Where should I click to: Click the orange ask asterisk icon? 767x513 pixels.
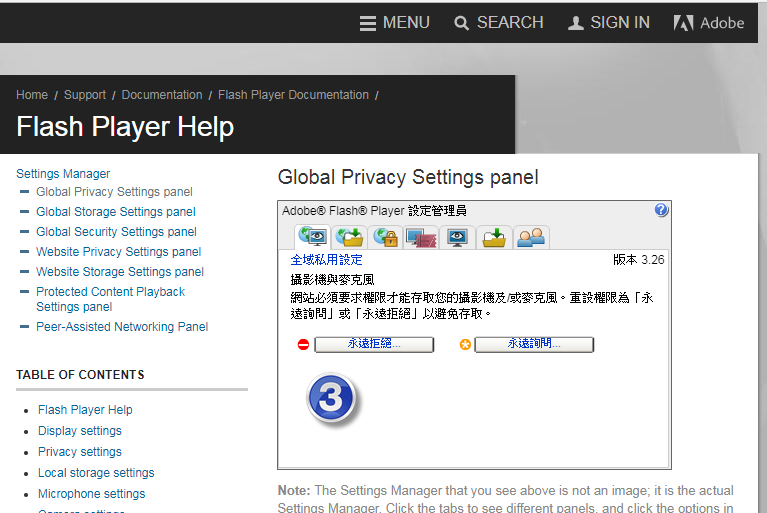point(465,345)
